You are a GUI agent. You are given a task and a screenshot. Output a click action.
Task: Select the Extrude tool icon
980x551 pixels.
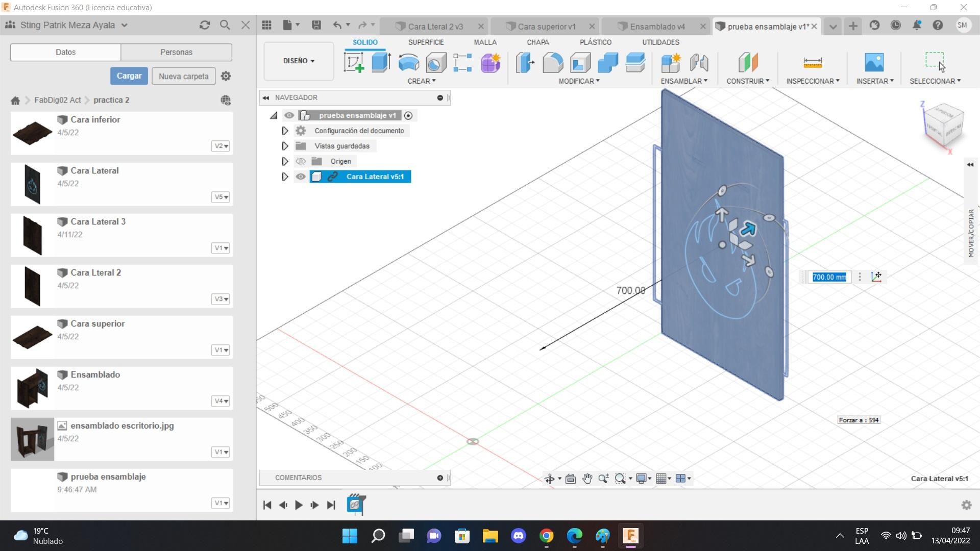pyautogui.click(x=381, y=63)
